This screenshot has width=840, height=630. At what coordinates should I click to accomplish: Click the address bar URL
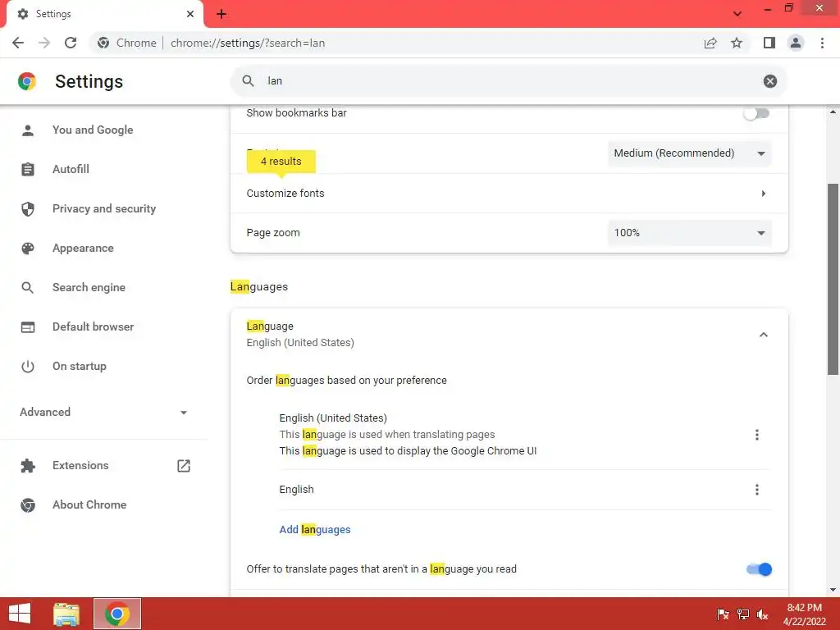coord(248,43)
